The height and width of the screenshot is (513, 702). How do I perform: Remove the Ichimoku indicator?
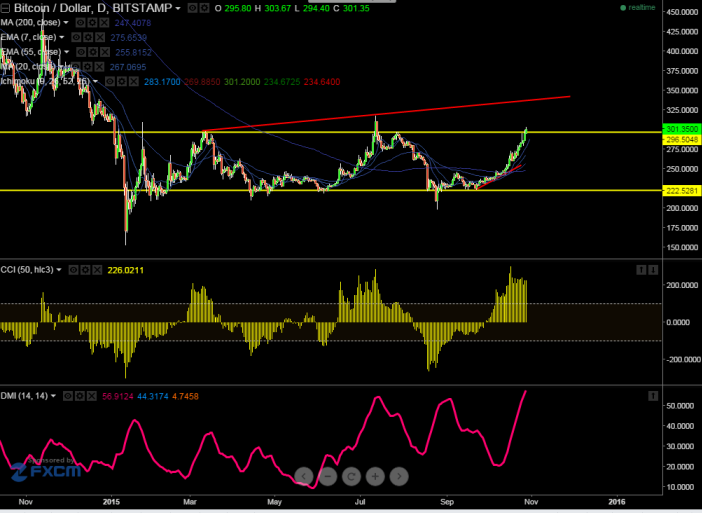pyautogui.click(x=133, y=81)
